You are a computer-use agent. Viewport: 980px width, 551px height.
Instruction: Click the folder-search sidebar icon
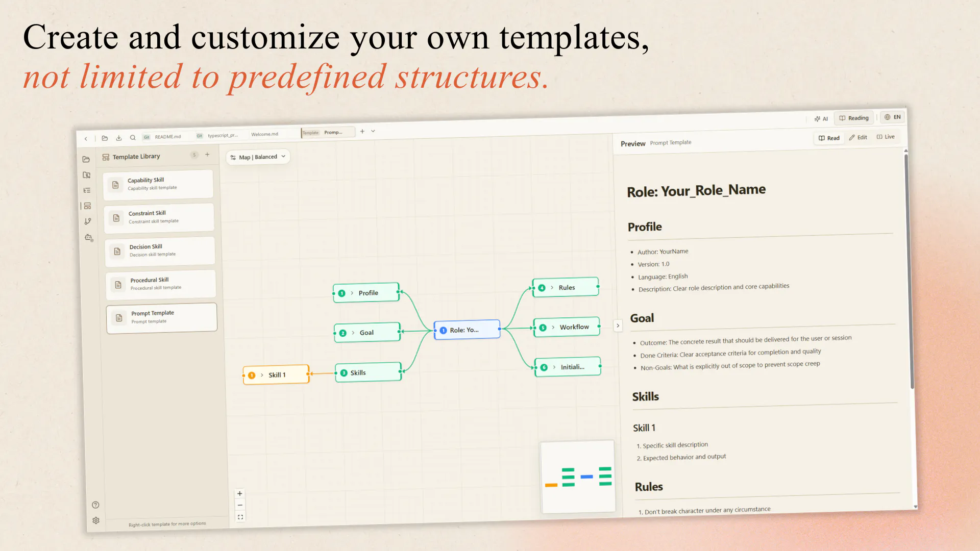(x=86, y=175)
